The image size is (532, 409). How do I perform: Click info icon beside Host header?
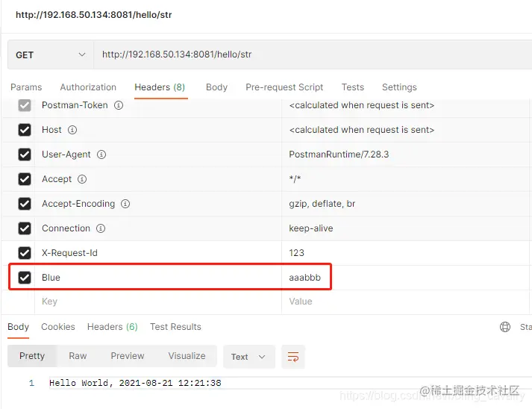72,130
